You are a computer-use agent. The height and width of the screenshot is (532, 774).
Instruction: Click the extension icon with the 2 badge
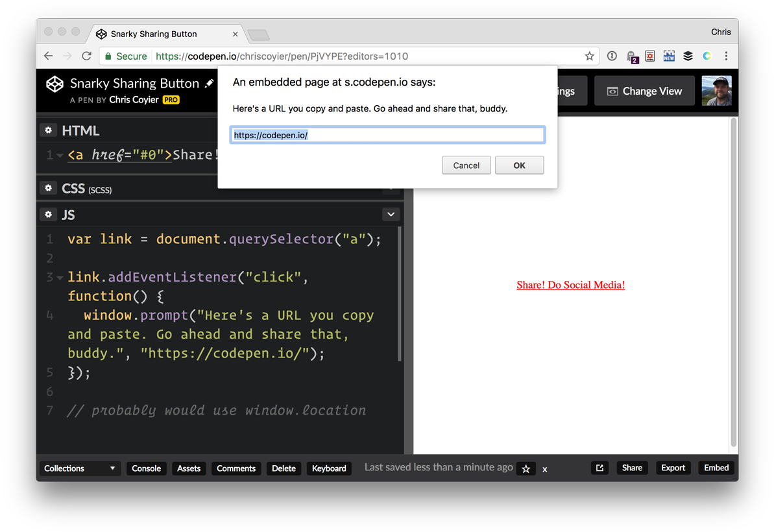tap(632, 56)
